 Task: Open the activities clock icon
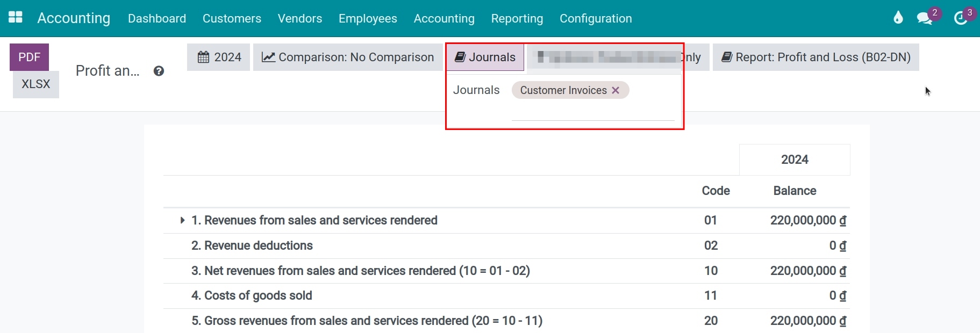[960, 18]
